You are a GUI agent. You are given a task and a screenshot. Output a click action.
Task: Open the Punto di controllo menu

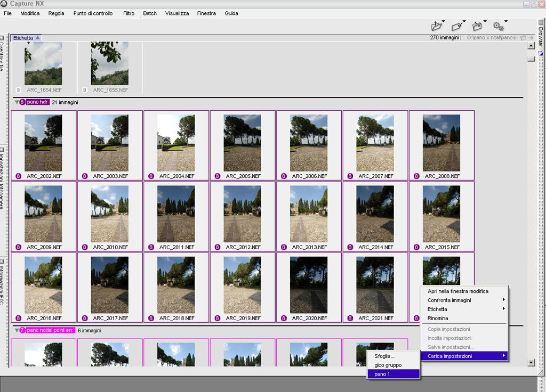point(93,13)
